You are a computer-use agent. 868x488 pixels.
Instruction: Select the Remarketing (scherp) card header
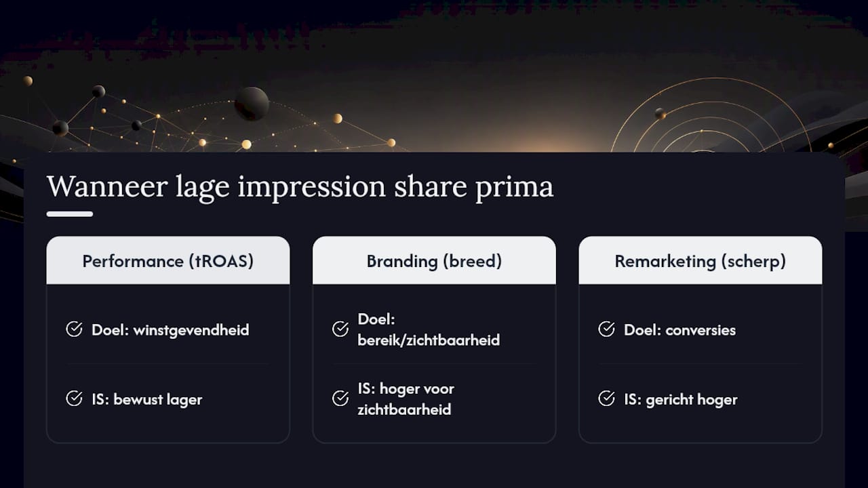pos(701,260)
